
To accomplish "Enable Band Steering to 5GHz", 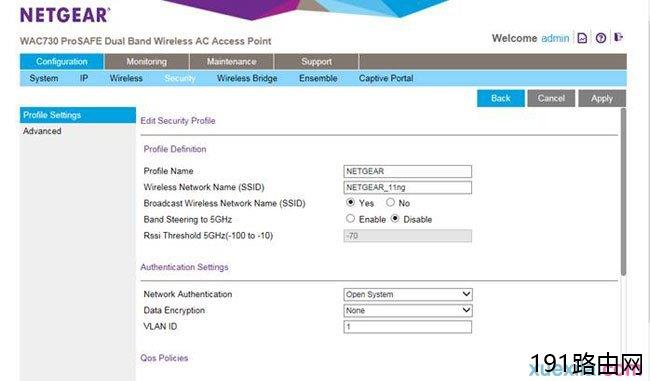I will tap(351, 218).
